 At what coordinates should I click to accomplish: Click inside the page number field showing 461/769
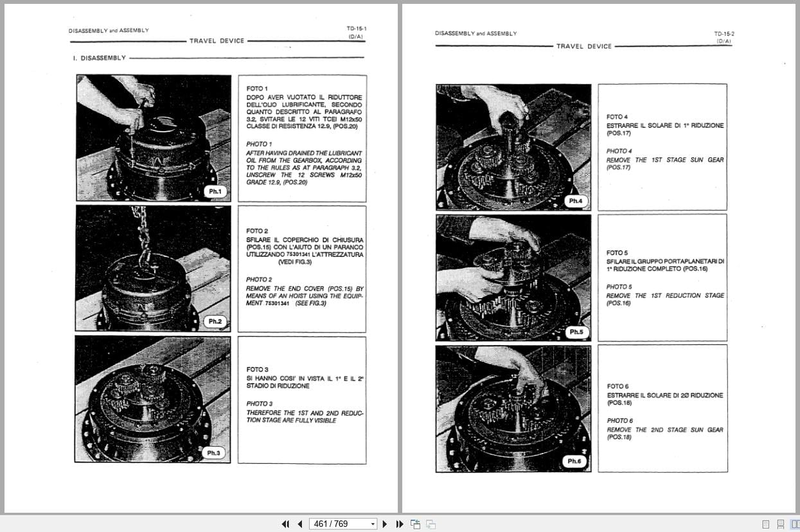click(x=337, y=524)
